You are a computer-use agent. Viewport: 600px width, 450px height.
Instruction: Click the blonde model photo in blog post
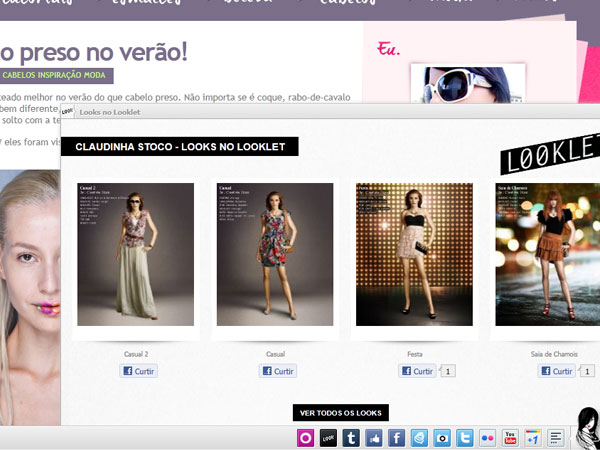coord(30,297)
